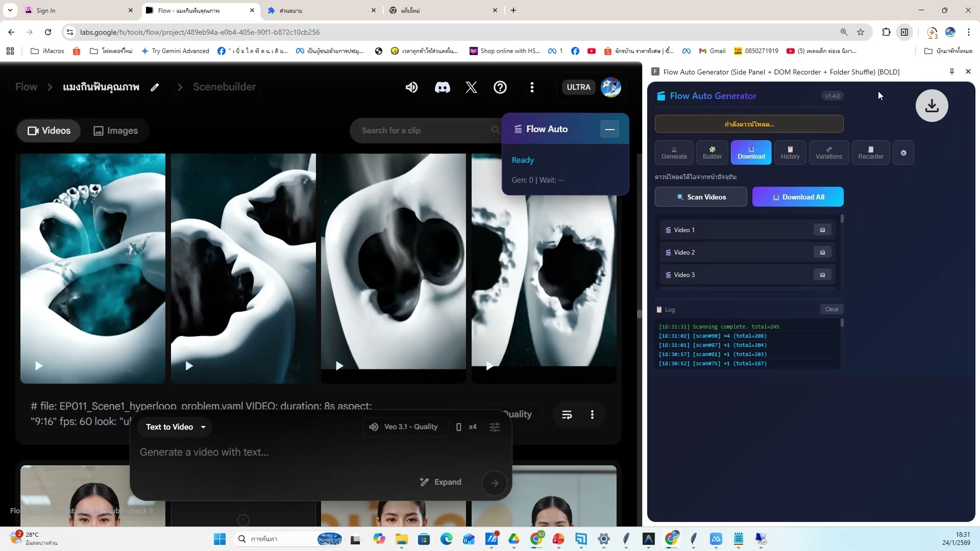Mute audio with the speaker icon
This screenshot has width=980, height=551.
coord(411,87)
